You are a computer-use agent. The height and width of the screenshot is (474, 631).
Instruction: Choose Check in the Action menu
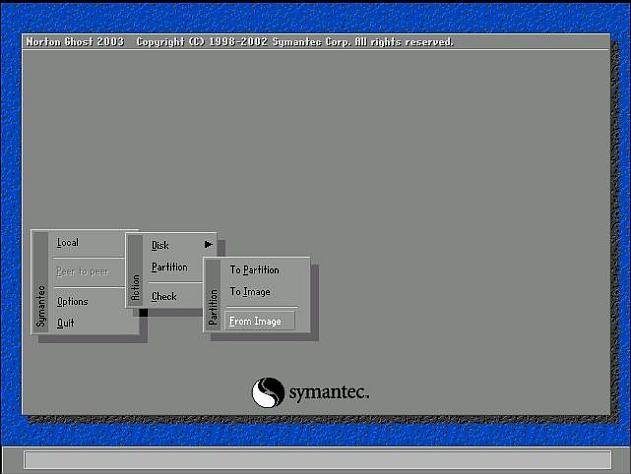click(x=164, y=297)
